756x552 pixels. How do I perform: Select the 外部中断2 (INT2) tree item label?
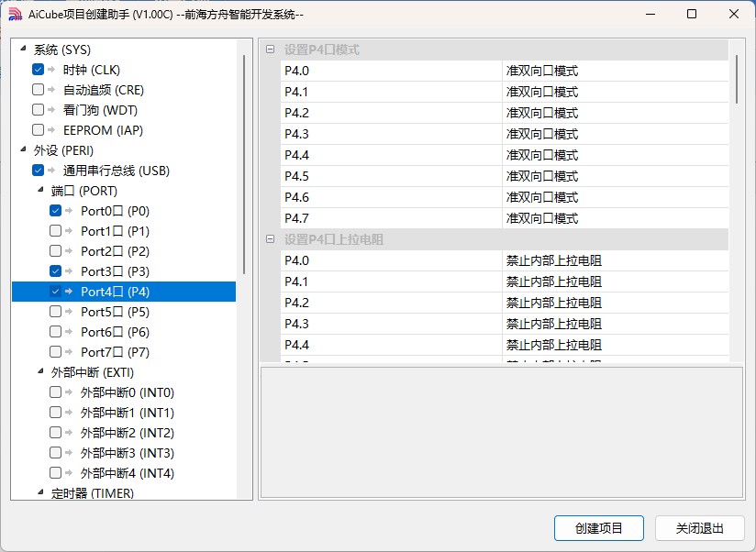pyautogui.click(x=128, y=433)
